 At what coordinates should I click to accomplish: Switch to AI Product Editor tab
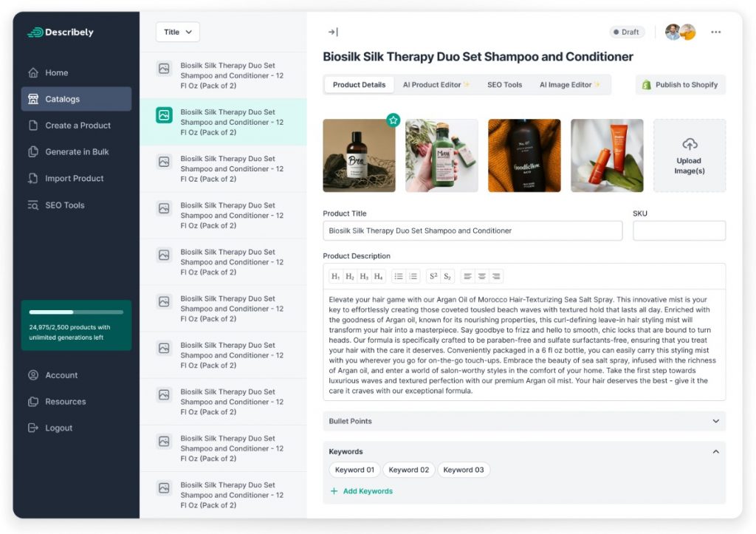point(436,85)
